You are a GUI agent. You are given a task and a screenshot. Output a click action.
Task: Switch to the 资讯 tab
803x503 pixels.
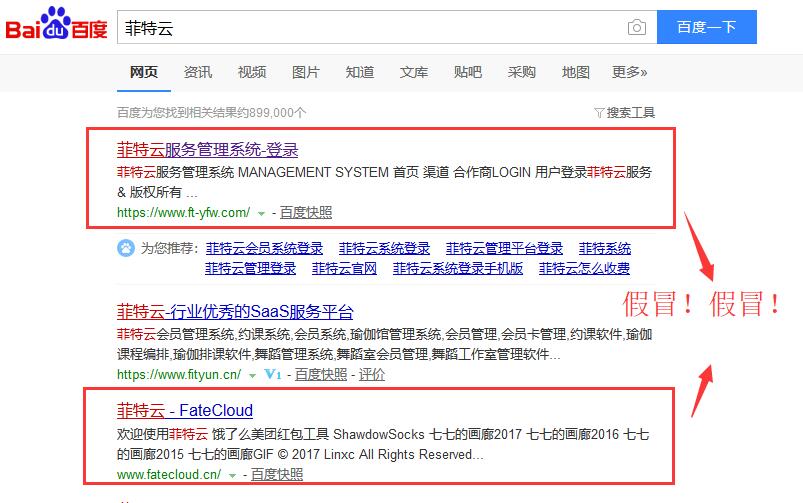point(198,72)
